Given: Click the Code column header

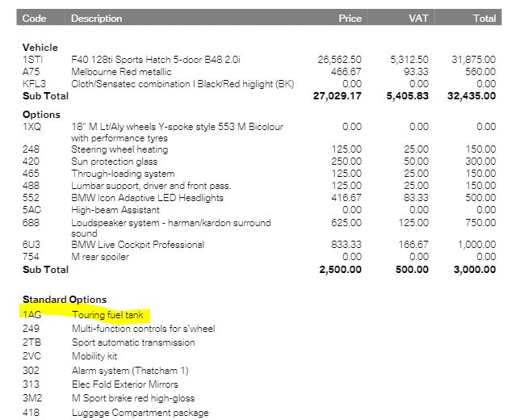Looking at the screenshot, I should [34, 18].
